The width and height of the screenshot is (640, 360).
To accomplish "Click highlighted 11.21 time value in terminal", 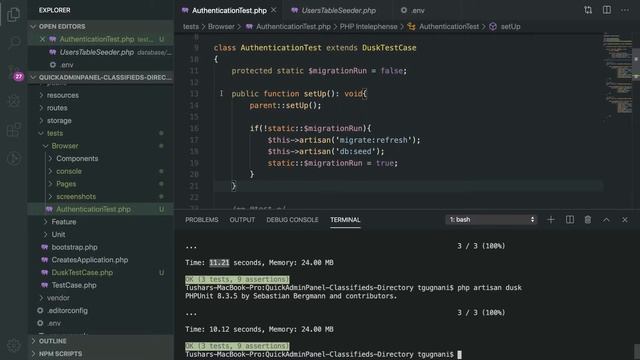I will point(219,263).
